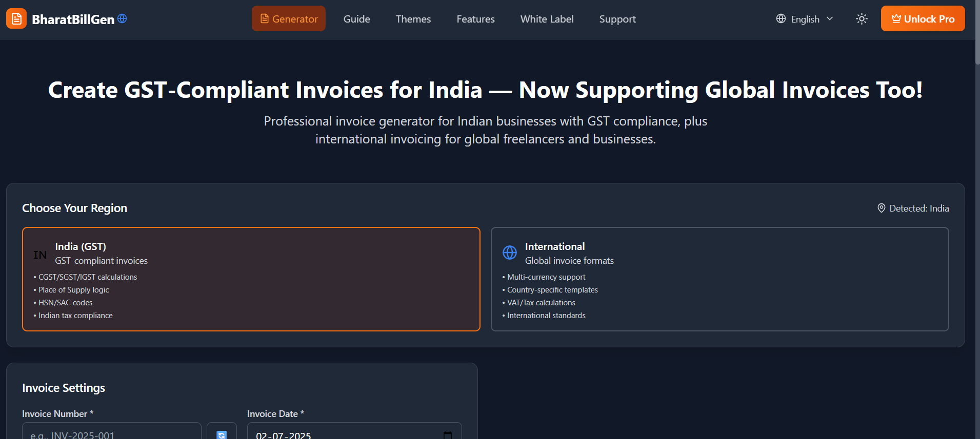This screenshot has height=439, width=980.
Task: Select the International region card
Action: (x=720, y=279)
